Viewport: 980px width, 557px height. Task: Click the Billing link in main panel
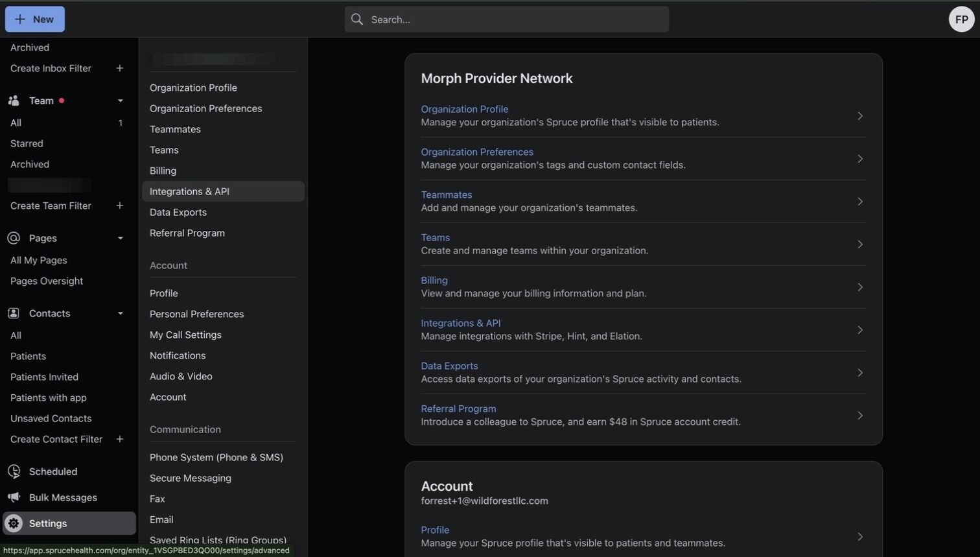coord(434,280)
